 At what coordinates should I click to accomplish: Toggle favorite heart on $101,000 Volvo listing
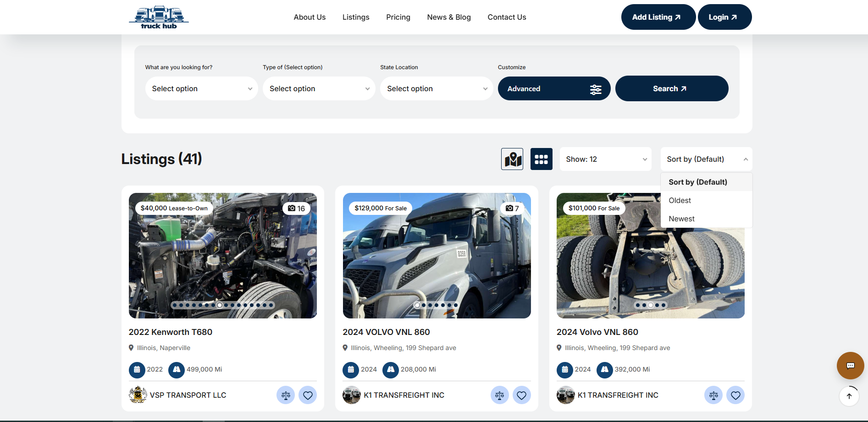(735, 395)
